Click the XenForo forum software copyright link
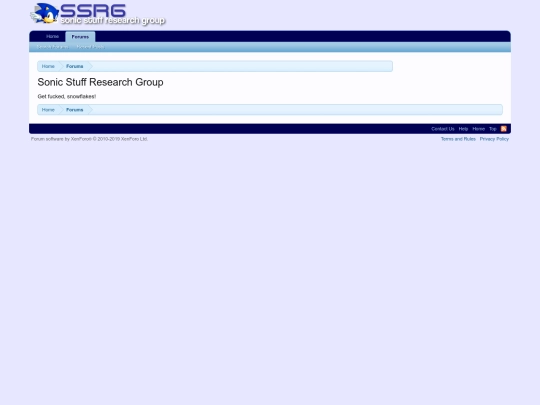Screen dimensions: 540x405 pos(90,139)
